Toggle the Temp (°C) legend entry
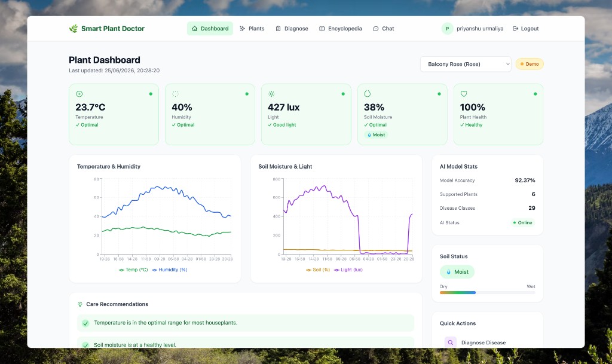Viewport: 612px width, 364px height. tap(133, 270)
